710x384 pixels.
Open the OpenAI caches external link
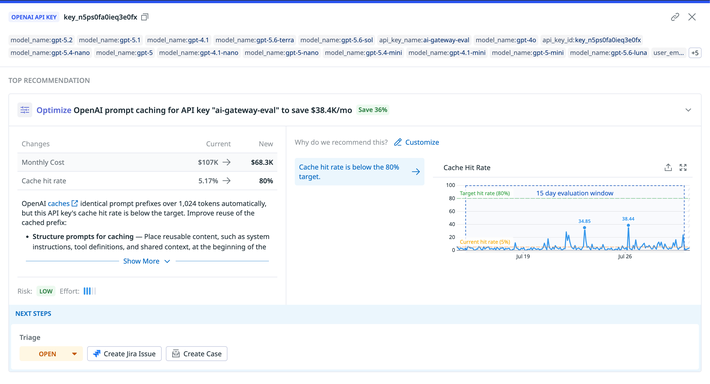(63, 204)
